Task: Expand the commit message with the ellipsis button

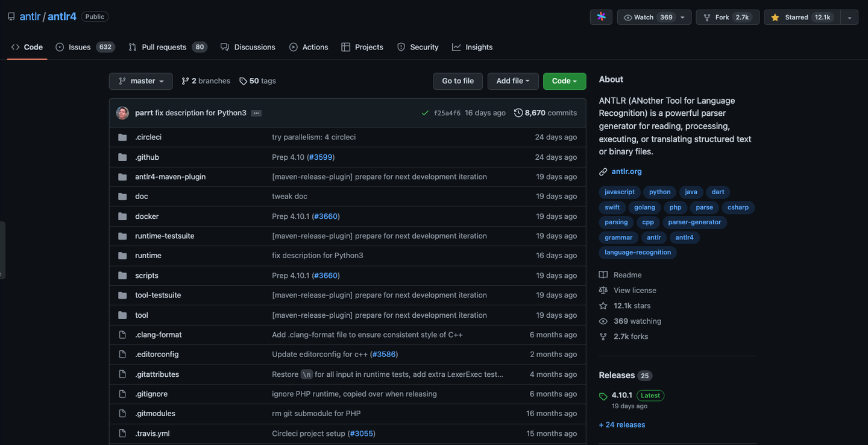Action: tap(256, 113)
